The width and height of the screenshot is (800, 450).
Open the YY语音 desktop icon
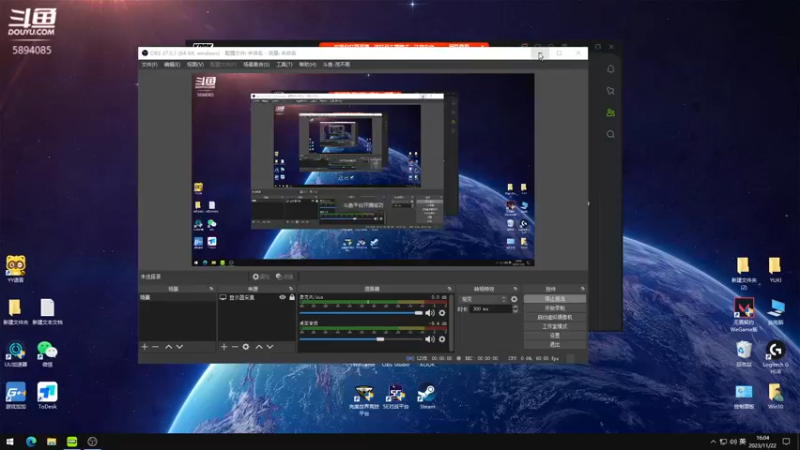click(16, 269)
